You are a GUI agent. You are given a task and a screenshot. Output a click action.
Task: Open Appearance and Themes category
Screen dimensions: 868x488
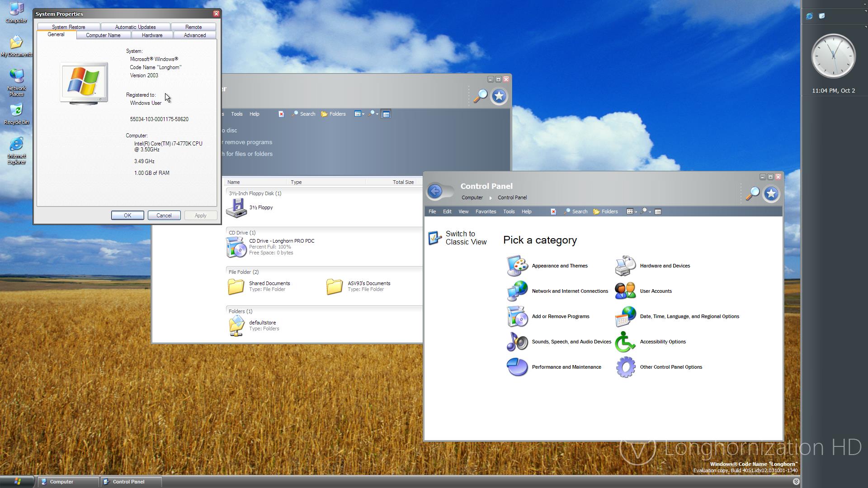pos(559,266)
